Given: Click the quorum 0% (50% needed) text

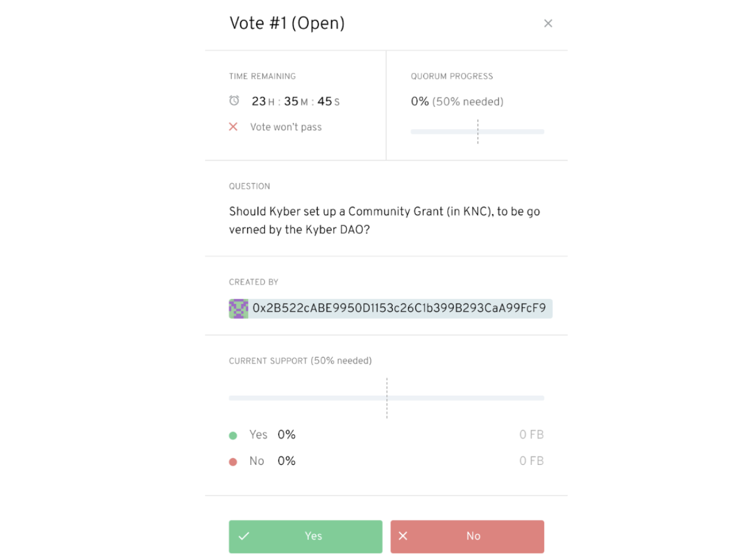Looking at the screenshot, I should point(457,102).
